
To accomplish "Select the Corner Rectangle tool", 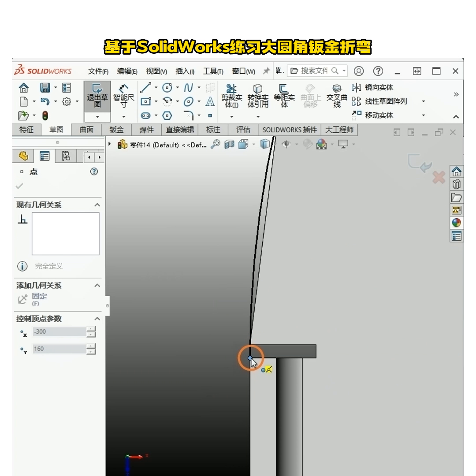I will pyautogui.click(x=145, y=101).
